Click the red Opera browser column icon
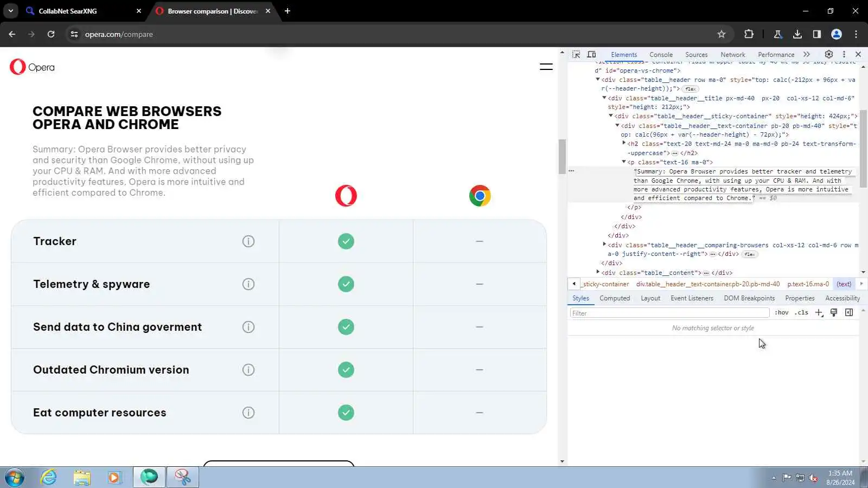The height and width of the screenshot is (488, 868). coord(346,196)
